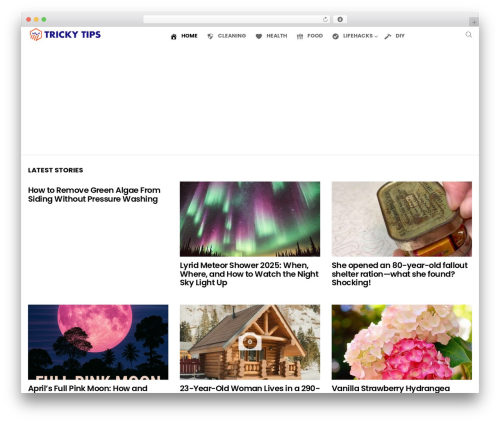Click the check badge icon beside Lifehacks

[x=335, y=36]
